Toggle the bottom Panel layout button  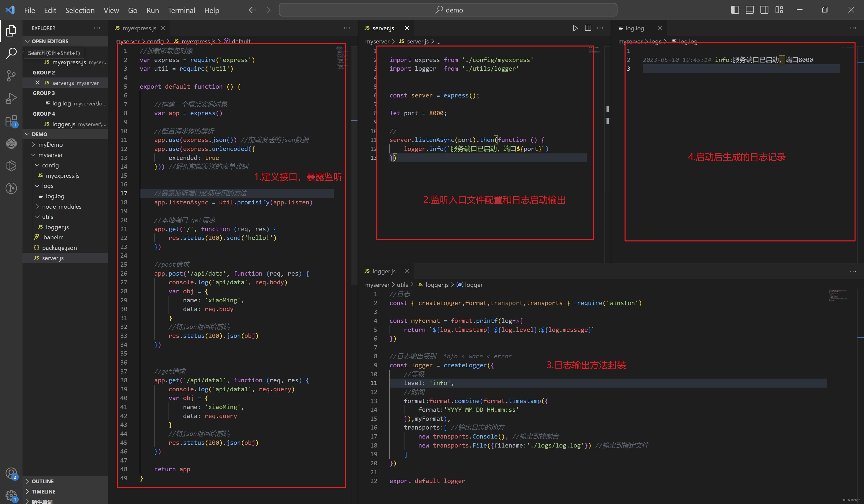point(749,10)
